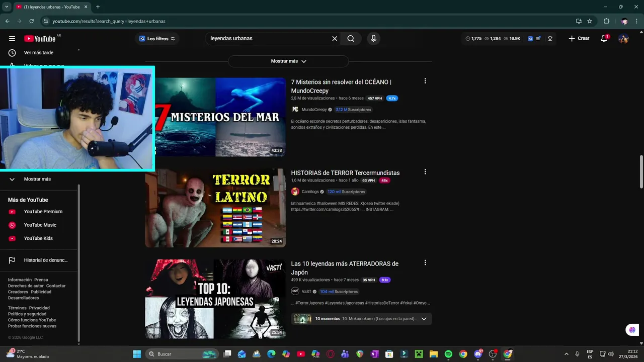
Task: Open the tab search dropdown arrow
Action: pos(7,7)
